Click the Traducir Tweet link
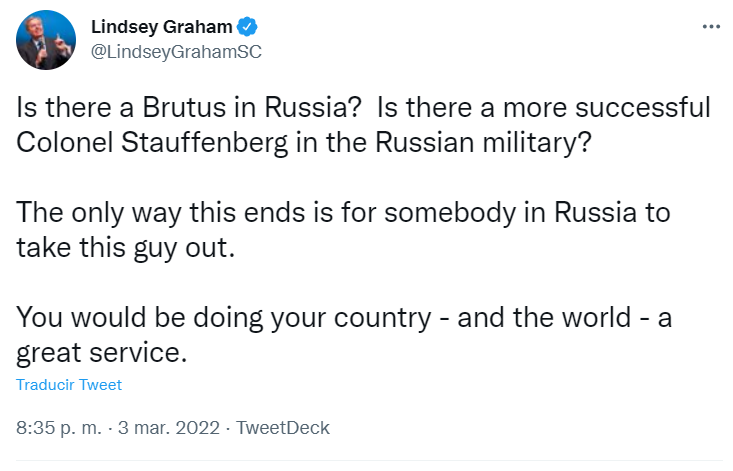Screen dimensions: 733x471 coord(69,384)
